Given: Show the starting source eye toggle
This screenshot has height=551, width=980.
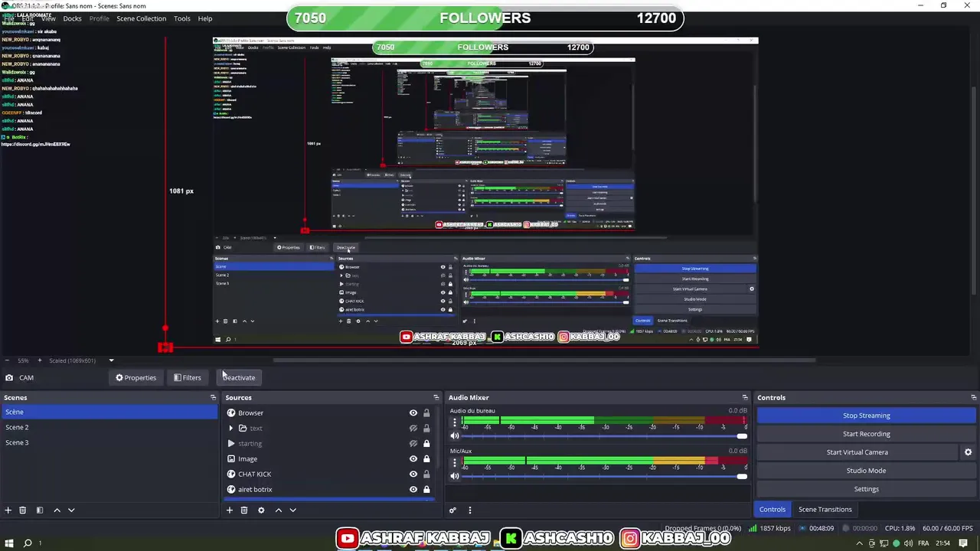Looking at the screenshot, I should [x=413, y=444].
